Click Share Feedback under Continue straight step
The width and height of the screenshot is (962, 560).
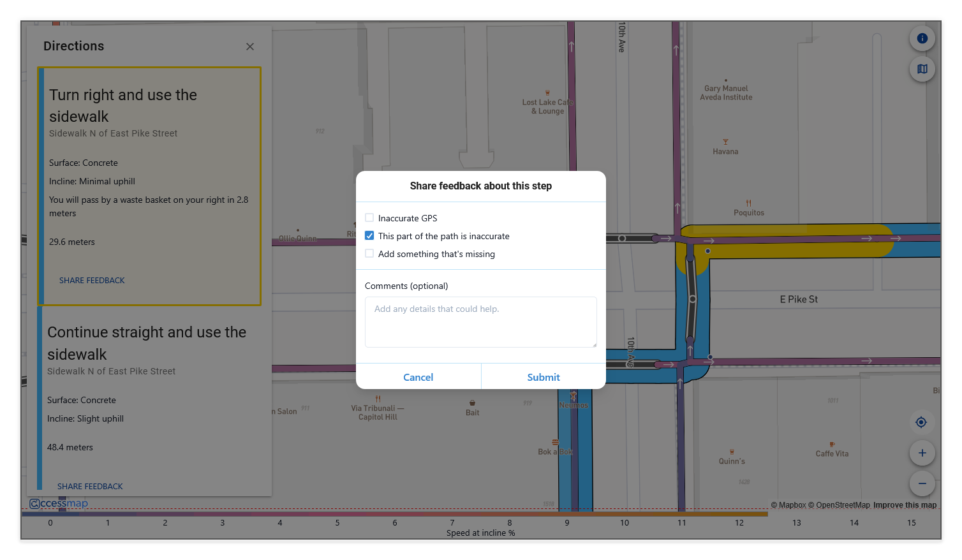[90, 486]
